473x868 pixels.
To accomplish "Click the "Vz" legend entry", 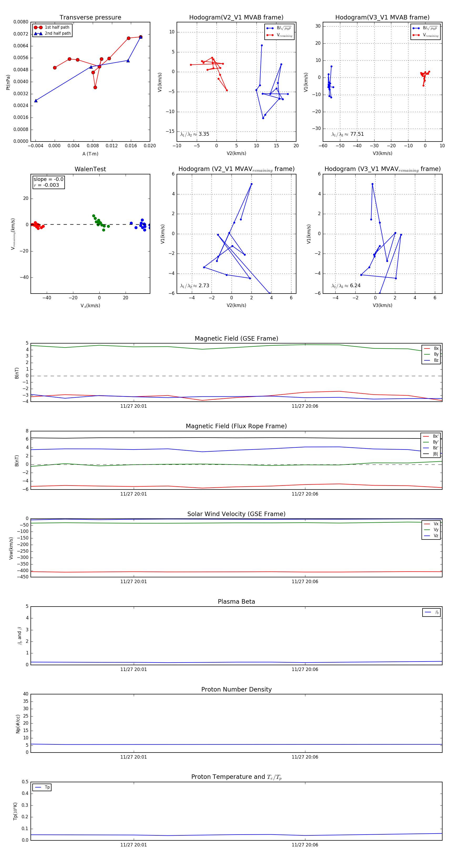I will [431, 536].
